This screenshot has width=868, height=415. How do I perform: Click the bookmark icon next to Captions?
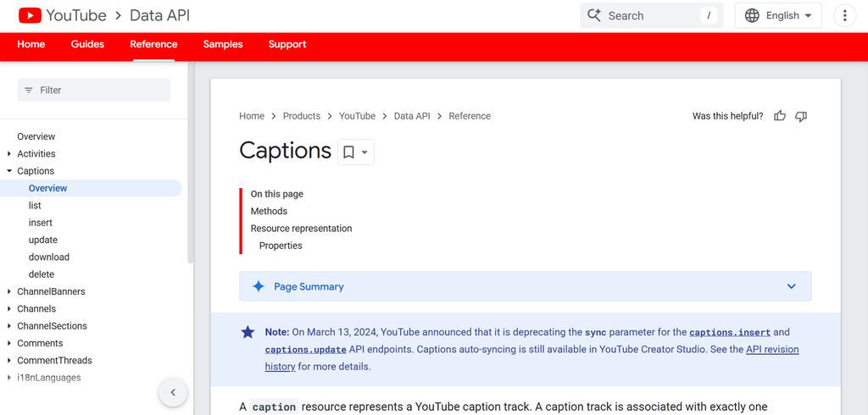coord(348,152)
